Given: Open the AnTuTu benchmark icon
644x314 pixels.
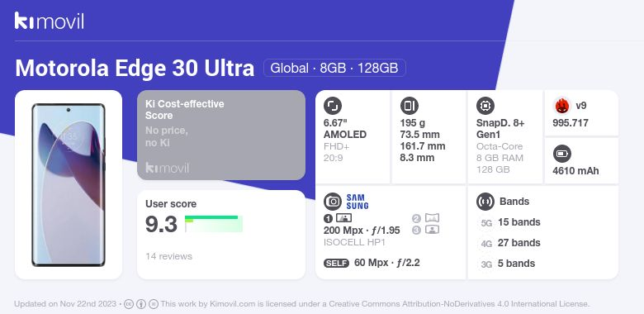Looking at the screenshot, I should pyautogui.click(x=562, y=106).
